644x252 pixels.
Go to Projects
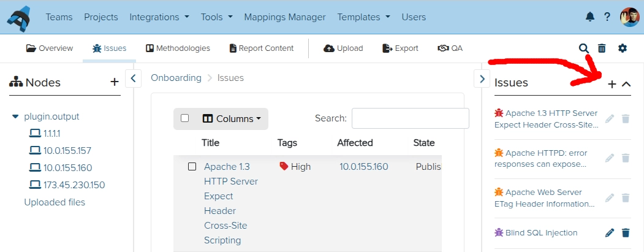101,17
